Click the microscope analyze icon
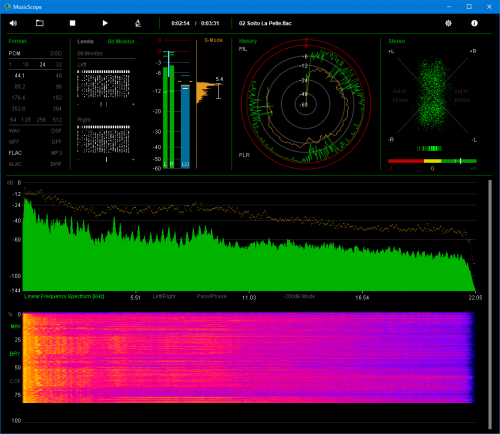This screenshot has height=434, width=500. [x=138, y=23]
